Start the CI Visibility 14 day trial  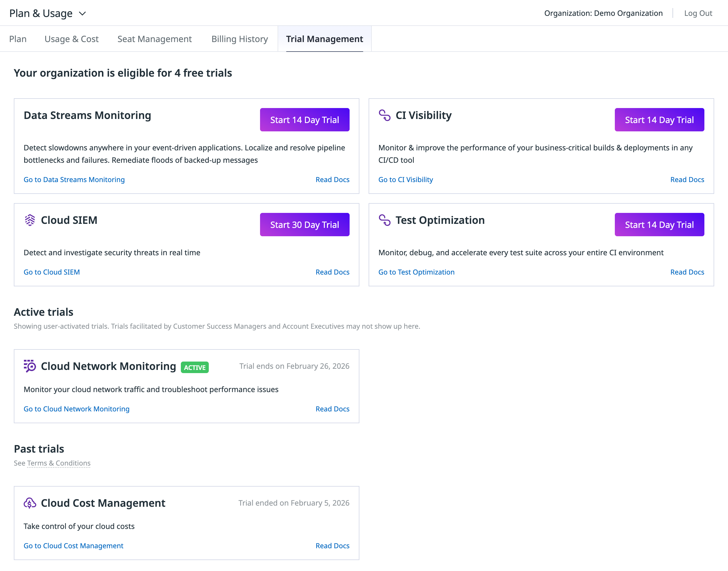(659, 120)
